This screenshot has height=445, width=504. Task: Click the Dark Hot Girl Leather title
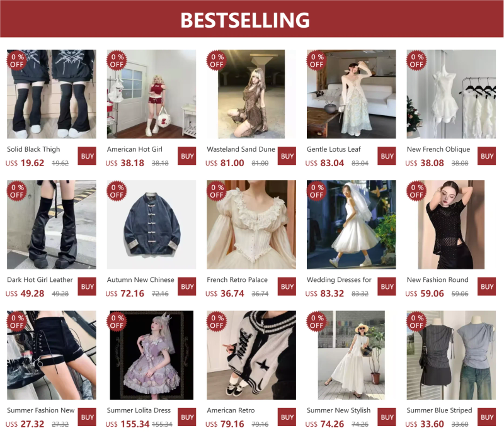tap(40, 279)
